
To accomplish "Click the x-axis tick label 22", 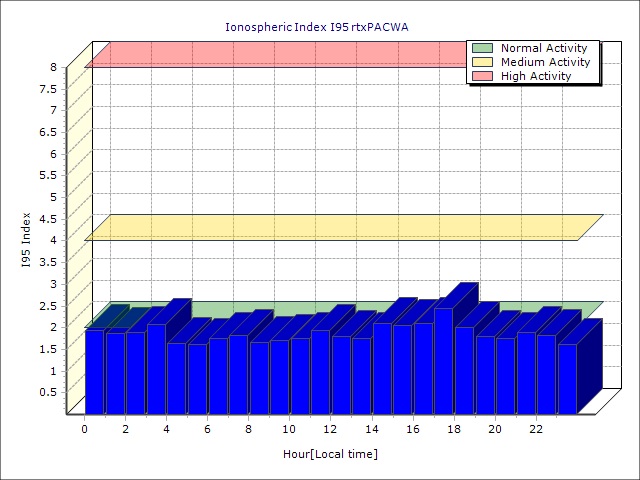I will (x=535, y=429).
